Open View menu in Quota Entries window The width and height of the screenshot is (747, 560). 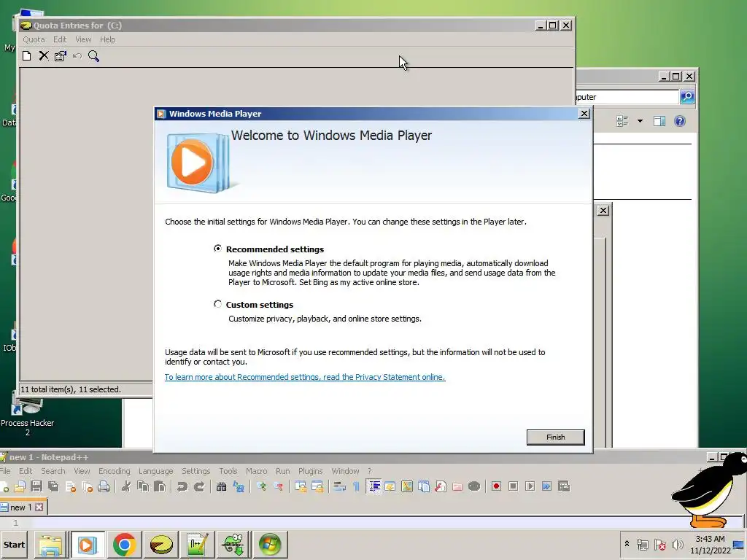[x=83, y=39]
